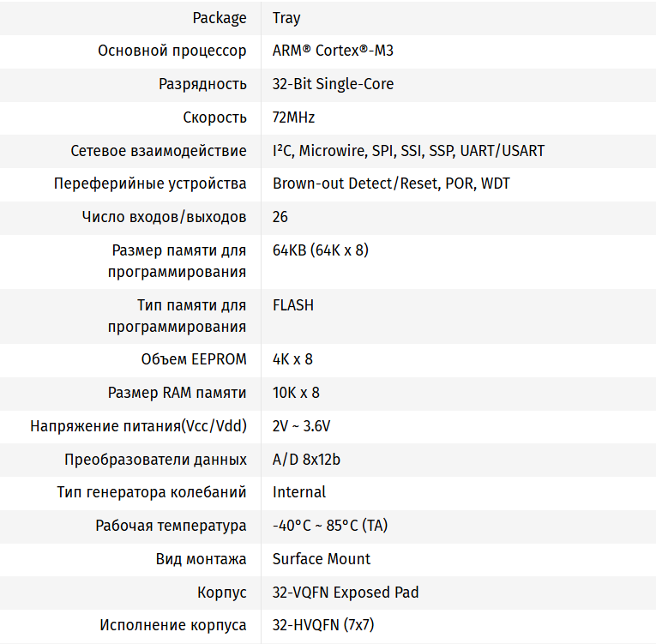Click the '2V ~ 3.6V' voltage value
This screenshot has width=656, height=644.
(301, 426)
